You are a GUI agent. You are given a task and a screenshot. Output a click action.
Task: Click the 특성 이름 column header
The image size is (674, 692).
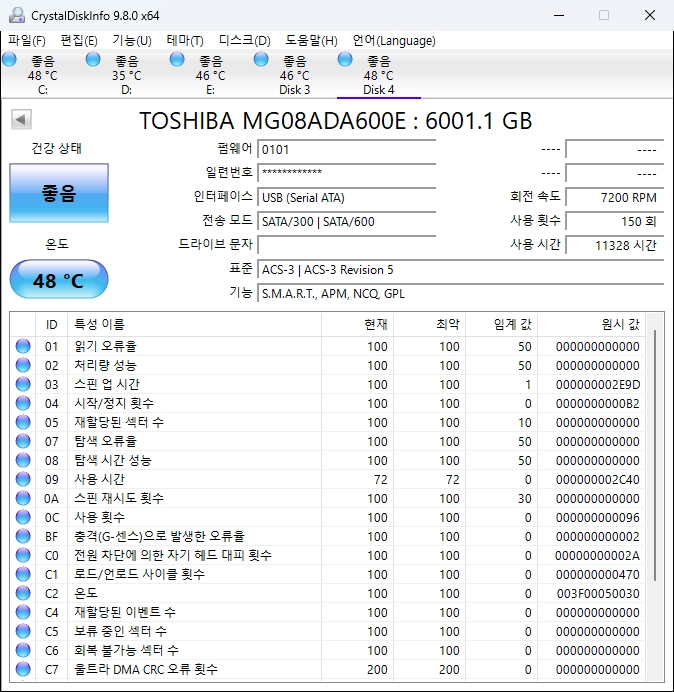(194, 325)
